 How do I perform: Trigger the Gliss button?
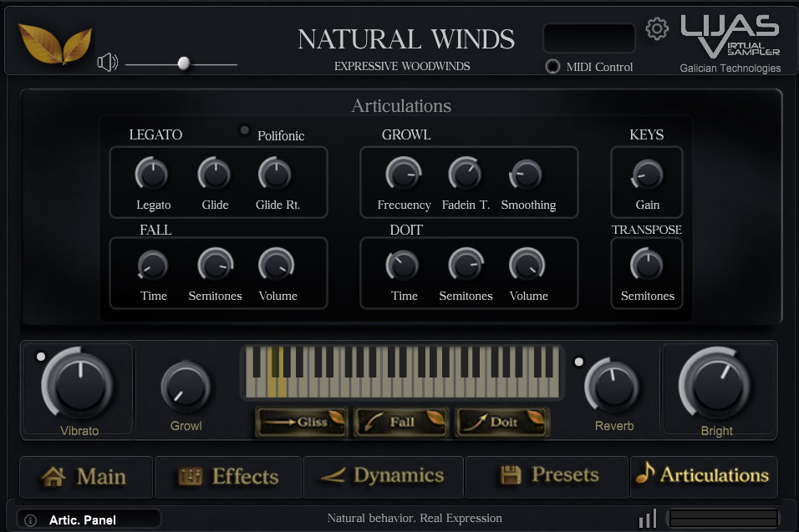[302, 422]
